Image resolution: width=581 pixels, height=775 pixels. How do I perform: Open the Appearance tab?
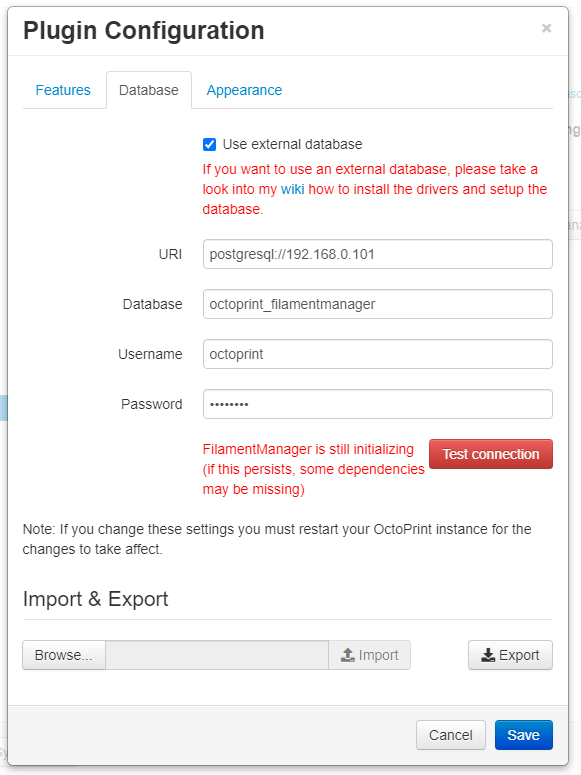244,90
